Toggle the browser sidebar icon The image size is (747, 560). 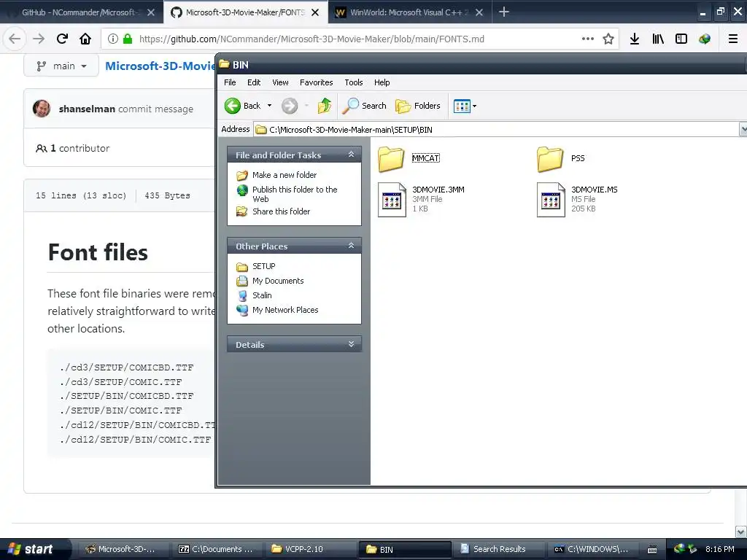click(681, 39)
